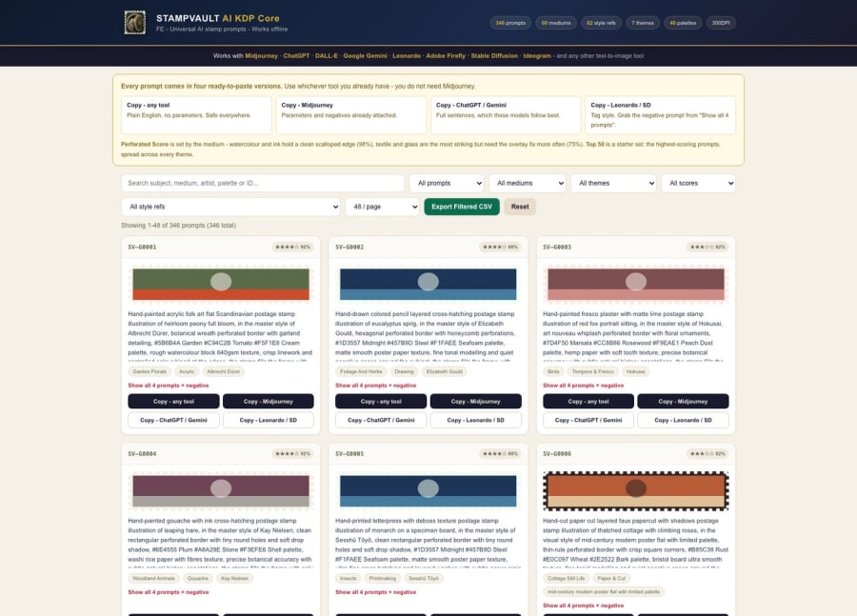Click Copy - Midjourney on SV-G0001
The image size is (857, 616).
(x=269, y=401)
